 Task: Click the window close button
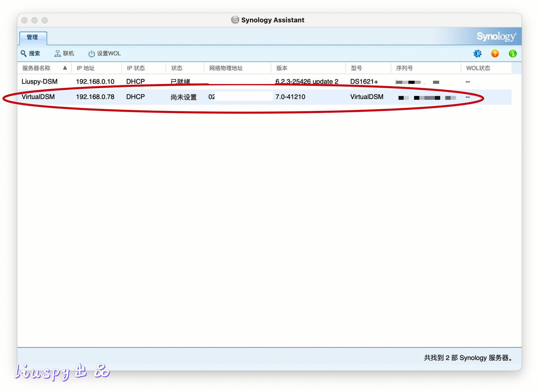24,20
